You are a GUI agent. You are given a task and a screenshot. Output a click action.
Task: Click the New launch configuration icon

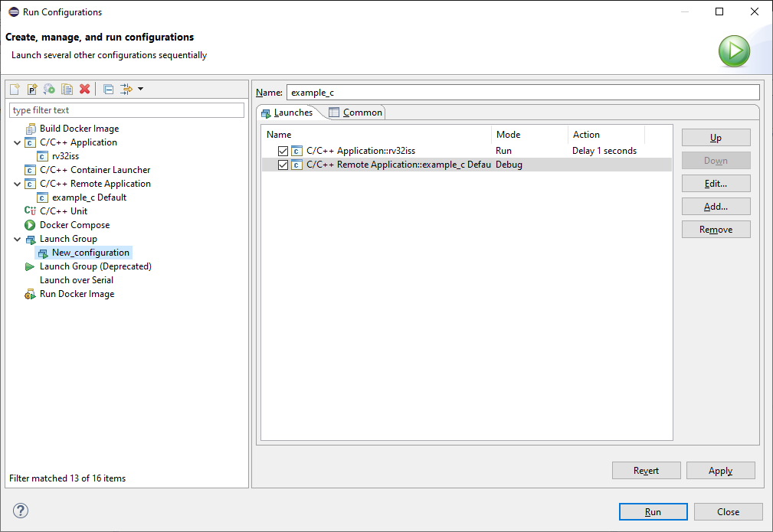(15, 90)
